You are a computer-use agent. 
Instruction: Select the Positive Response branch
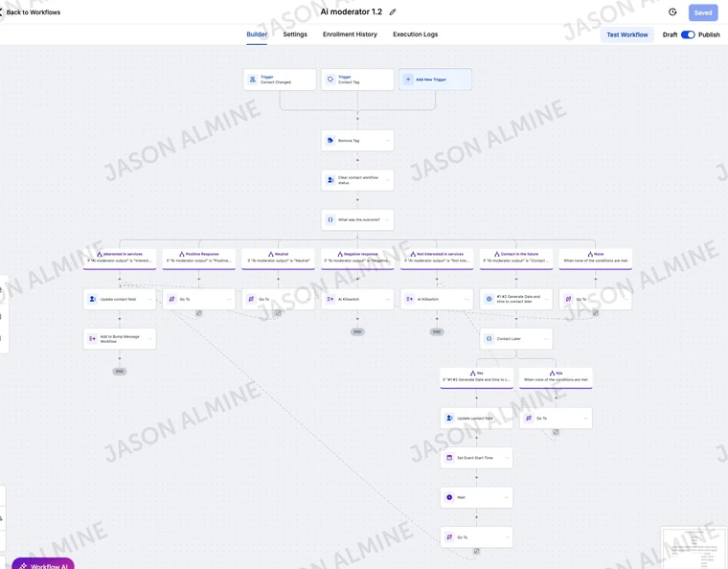198,258
